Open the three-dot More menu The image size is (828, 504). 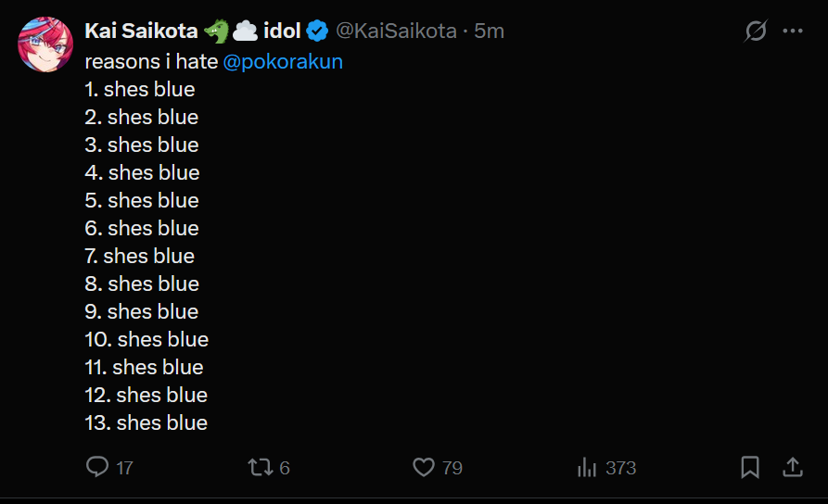coord(793,31)
